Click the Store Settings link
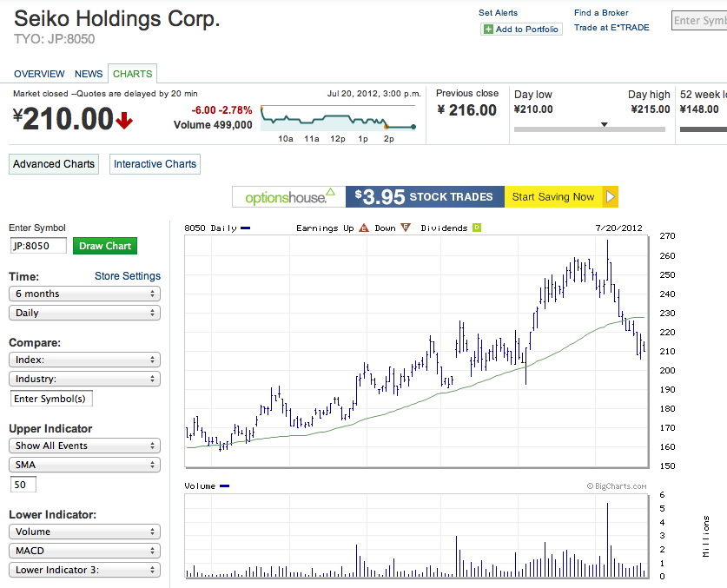727x588 pixels. [x=128, y=276]
